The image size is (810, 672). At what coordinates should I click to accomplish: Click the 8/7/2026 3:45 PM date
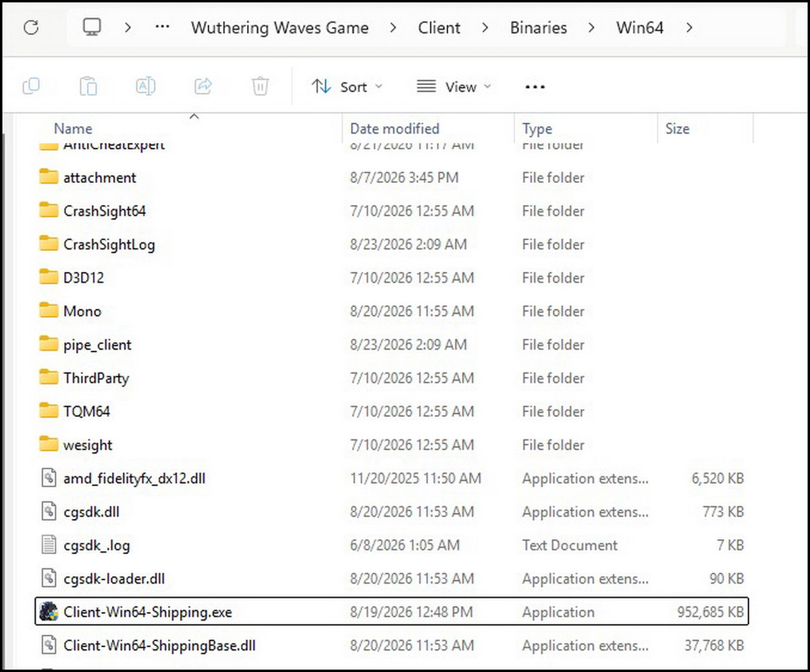click(x=404, y=177)
